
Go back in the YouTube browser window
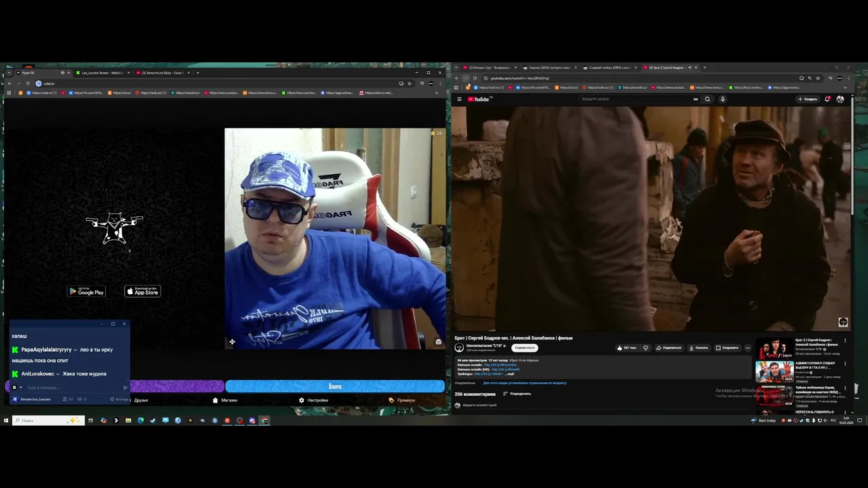coord(456,78)
